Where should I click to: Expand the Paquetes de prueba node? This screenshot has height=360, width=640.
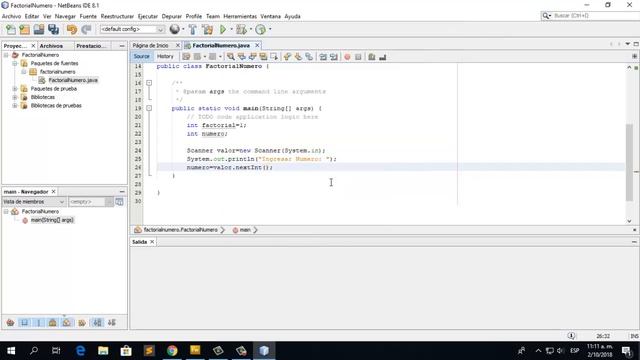(15, 89)
